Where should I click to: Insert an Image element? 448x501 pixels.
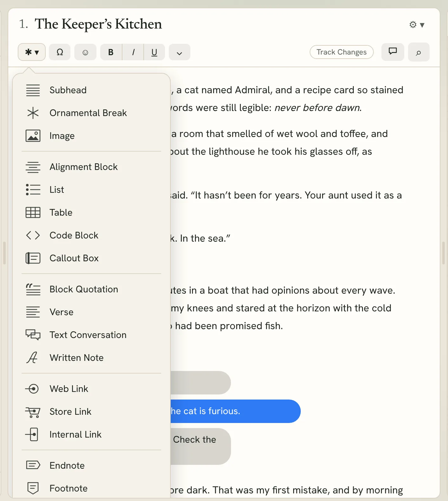click(91, 136)
